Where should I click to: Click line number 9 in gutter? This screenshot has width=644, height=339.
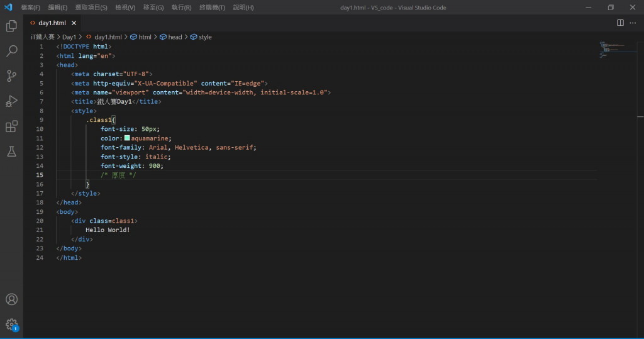(x=41, y=120)
